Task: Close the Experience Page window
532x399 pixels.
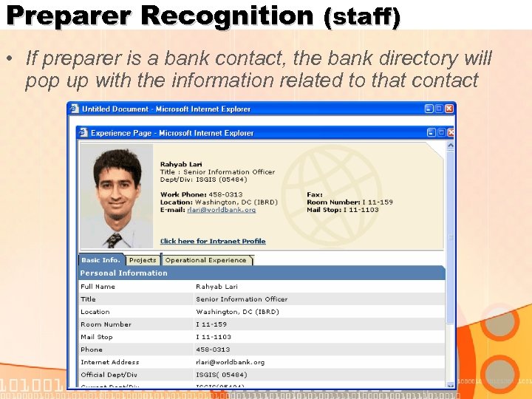Action: pyautogui.click(x=451, y=133)
